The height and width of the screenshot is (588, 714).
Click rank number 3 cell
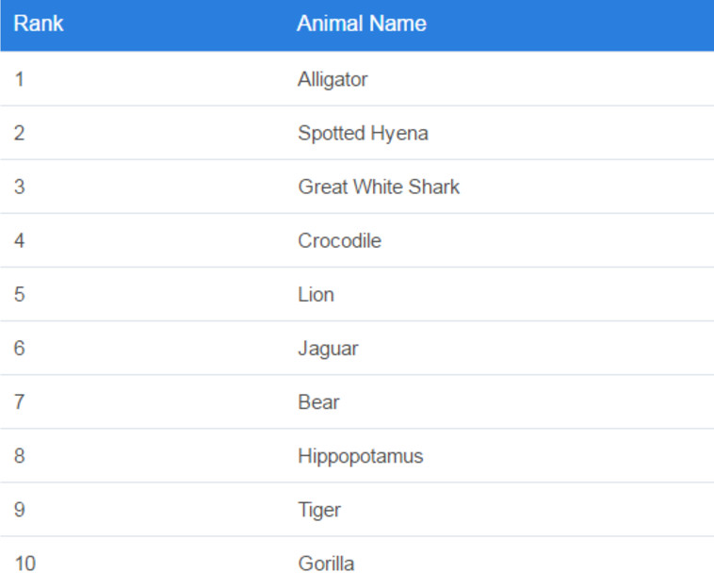19,187
